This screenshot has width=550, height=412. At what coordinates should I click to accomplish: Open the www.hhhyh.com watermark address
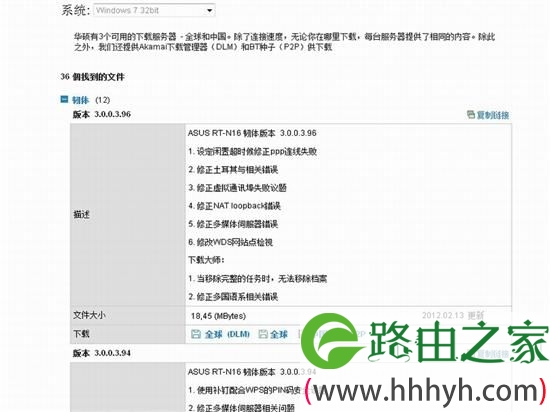tap(425, 390)
